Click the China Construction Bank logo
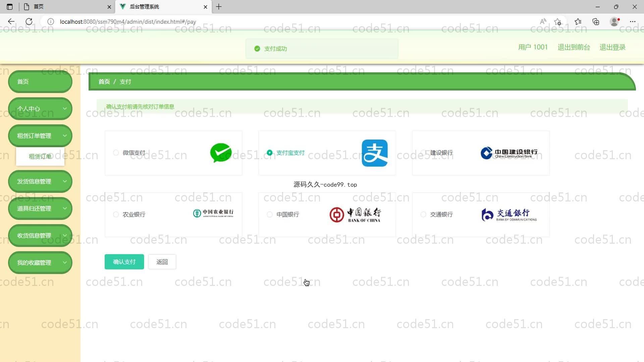 tap(509, 153)
